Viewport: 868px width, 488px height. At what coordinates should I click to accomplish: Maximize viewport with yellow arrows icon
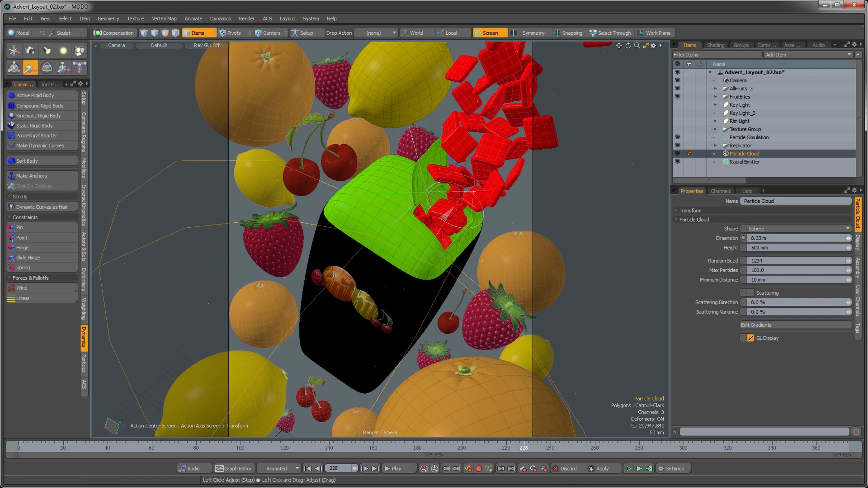click(646, 46)
